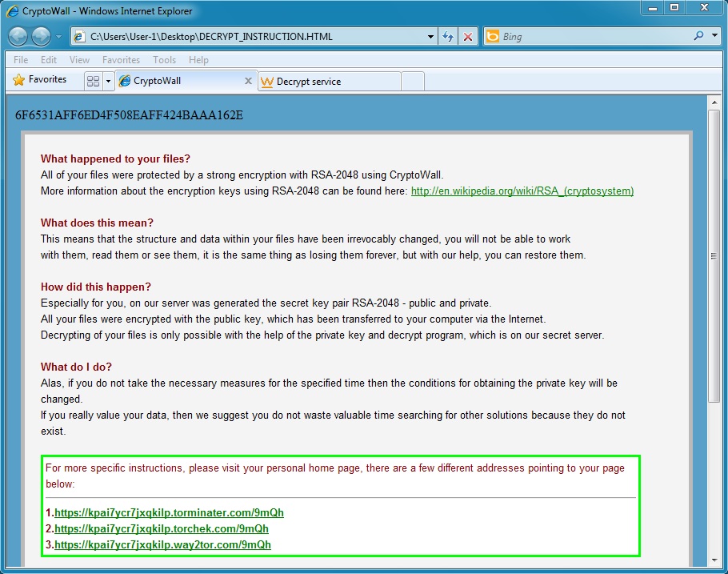This screenshot has height=574, width=728.
Task: Click the 'What do I do?' heading
Action: 77,367
